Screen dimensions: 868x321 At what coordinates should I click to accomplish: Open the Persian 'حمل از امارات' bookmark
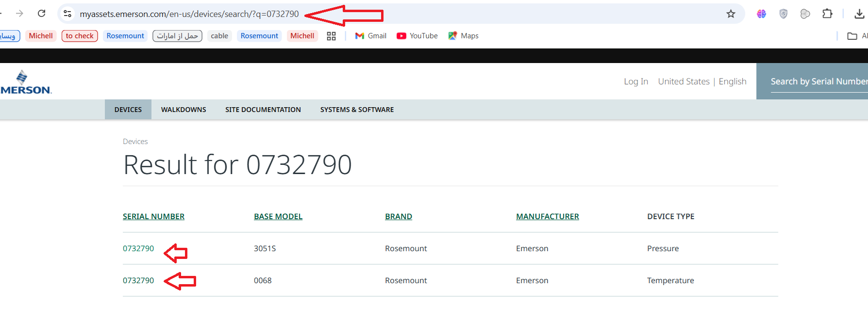177,36
